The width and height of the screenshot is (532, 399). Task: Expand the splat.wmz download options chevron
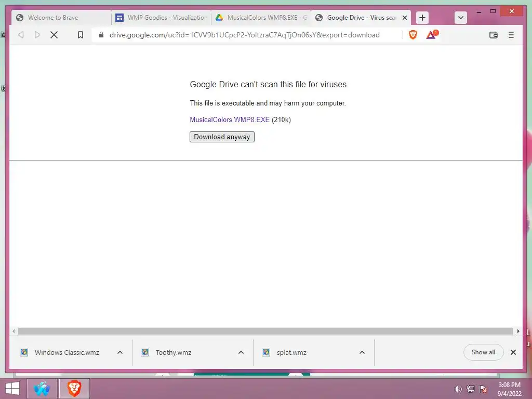tap(362, 353)
